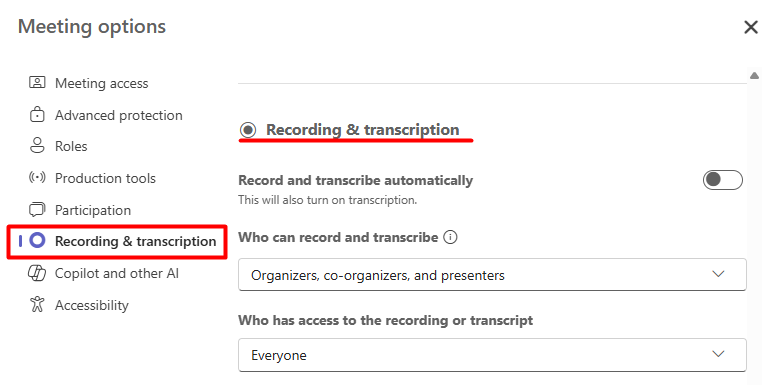The width and height of the screenshot is (777, 385).
Task: Click the Meeting access person-card icon
Action: point(37,82)
